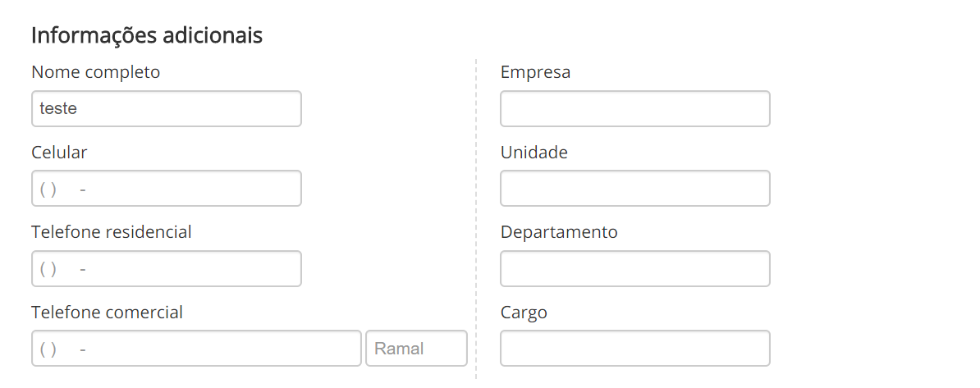This screenshot has width=980, height=388.
Task: Click the Telefone comercial label
Action: [107, 313]
